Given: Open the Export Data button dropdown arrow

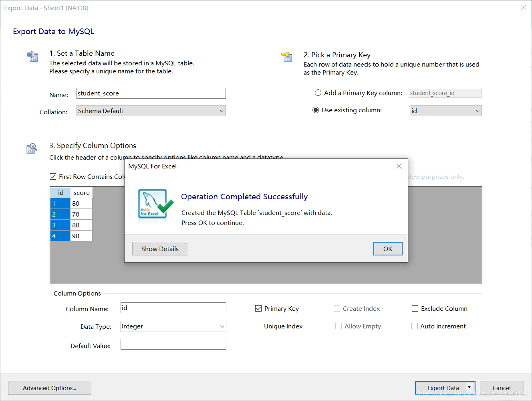Looking at the screenshot, I should click(x=469, y=387).
